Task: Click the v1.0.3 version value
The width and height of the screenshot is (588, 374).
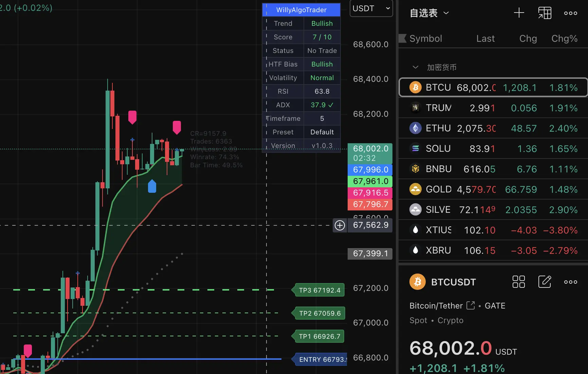Action: pos(322,146)
